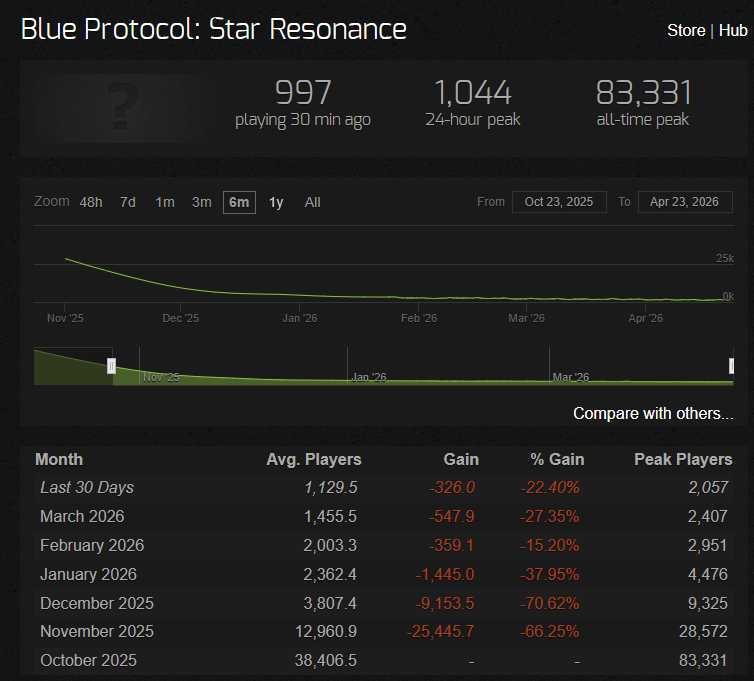Click the October 2025 row label
754x681 pixels.
(x=88, y=660)
